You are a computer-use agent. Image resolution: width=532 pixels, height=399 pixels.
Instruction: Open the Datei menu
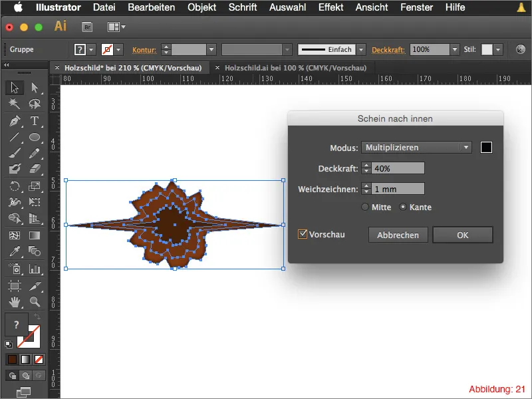pos(104,7)
